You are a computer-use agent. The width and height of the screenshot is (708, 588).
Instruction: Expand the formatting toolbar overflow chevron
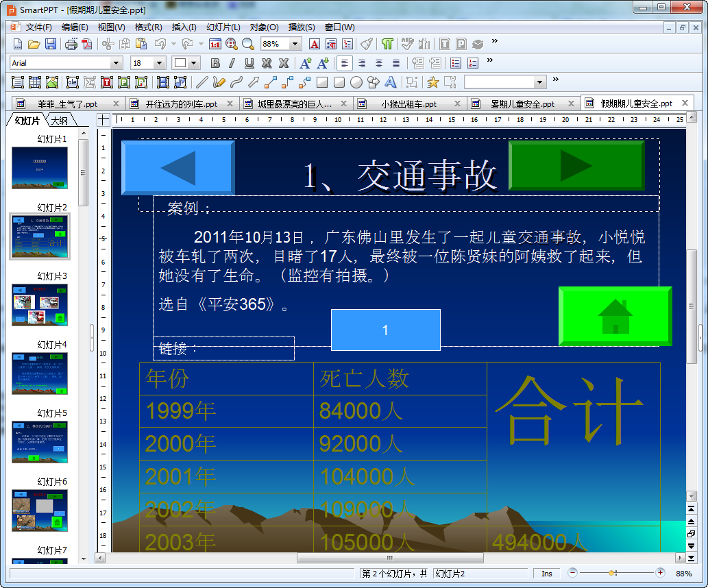(x=490, y=60)
